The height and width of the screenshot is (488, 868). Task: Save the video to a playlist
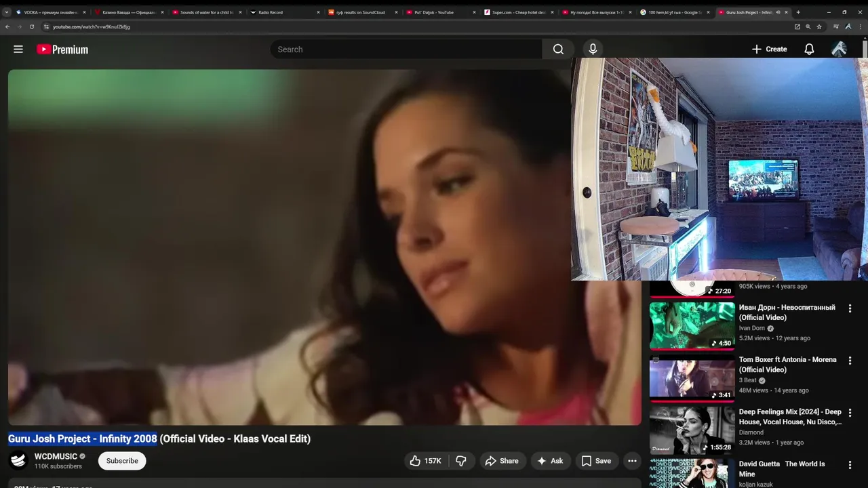596,461
